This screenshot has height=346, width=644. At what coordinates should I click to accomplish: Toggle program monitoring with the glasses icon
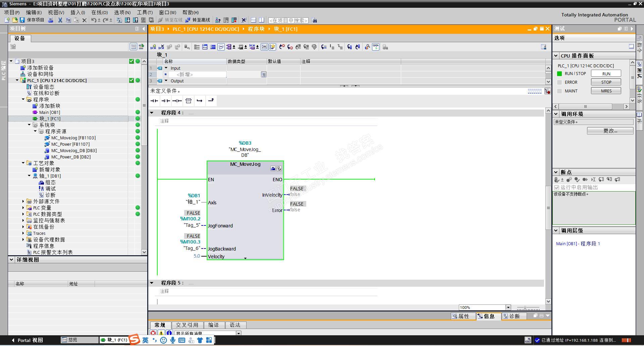point(376,47)
